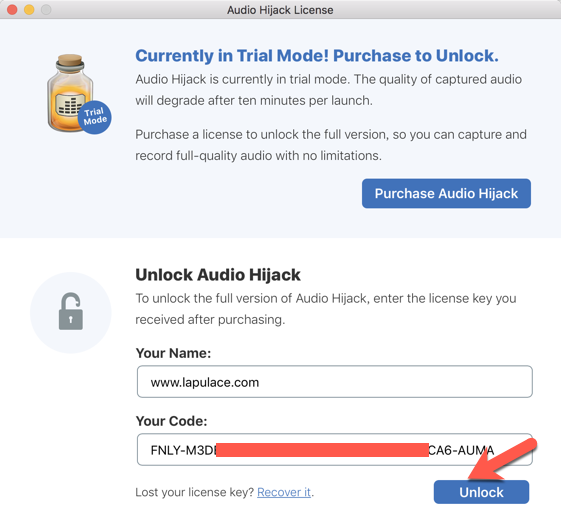This screenshot has width=561, height=506.
Task: Click the Lost your license key? text
Action: pyautogui.click(x=195, y=492)
